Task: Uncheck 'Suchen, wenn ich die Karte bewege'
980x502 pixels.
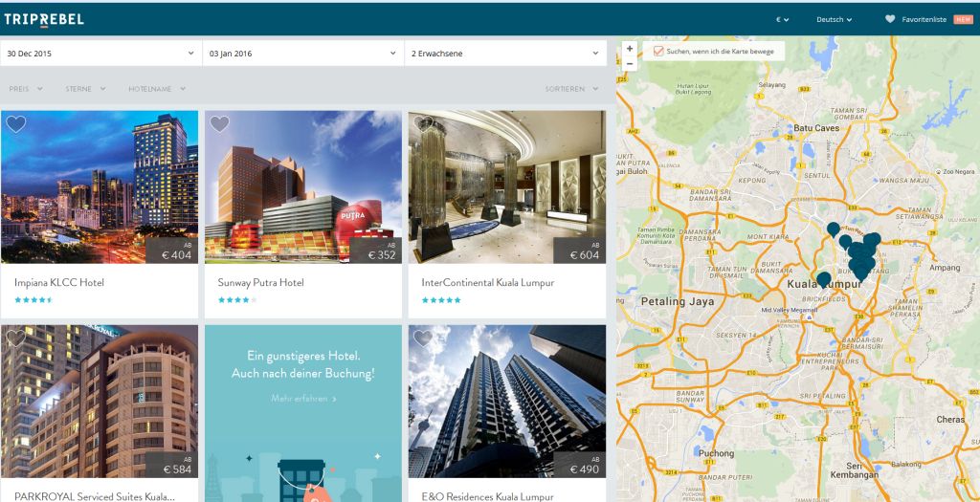Action: tap(658, 52)
